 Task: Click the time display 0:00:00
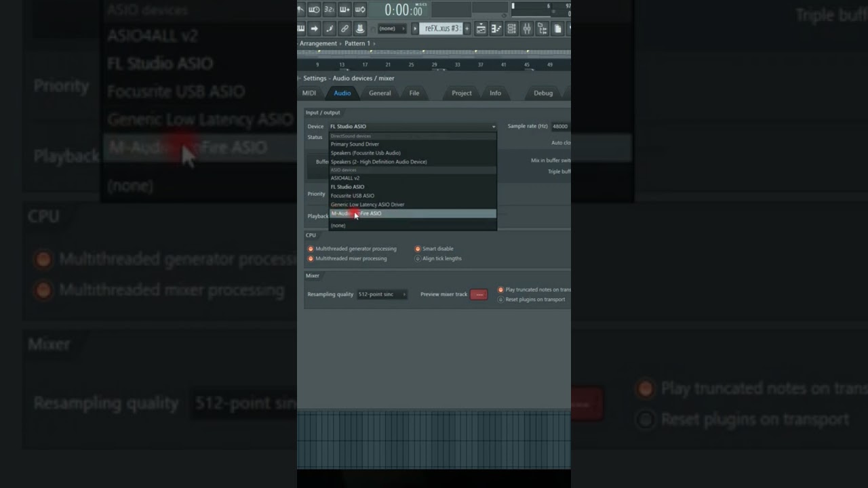[x=403, y=9]
